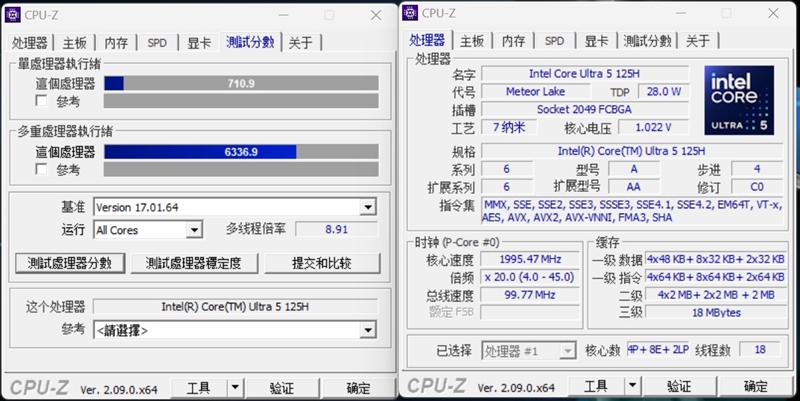
Task: Click the 指令集 instruction list text
Action: pyautogui.click(x=632, y=211)
